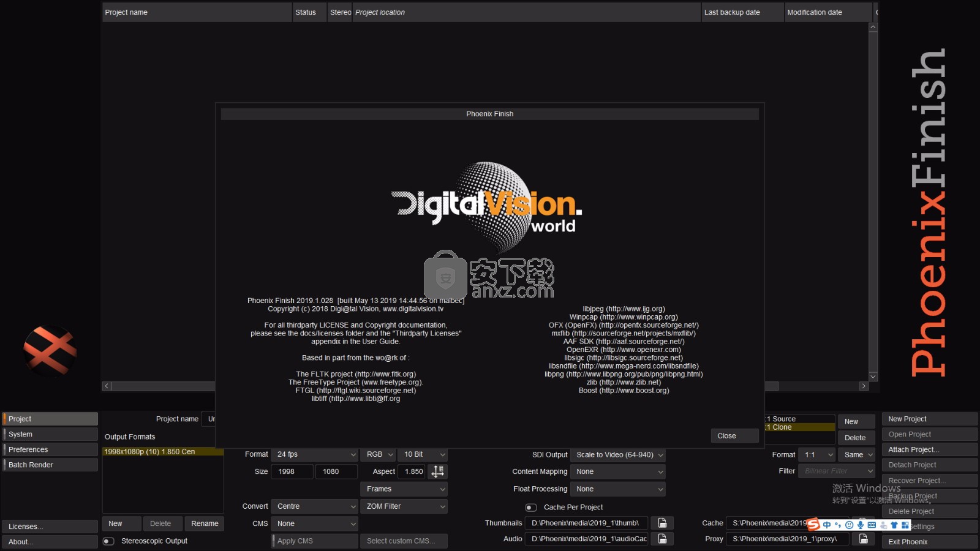Click Attach Project button
The width and height of the screenshot is (980, 551).
pyautogui.click(x=930, y=449)
